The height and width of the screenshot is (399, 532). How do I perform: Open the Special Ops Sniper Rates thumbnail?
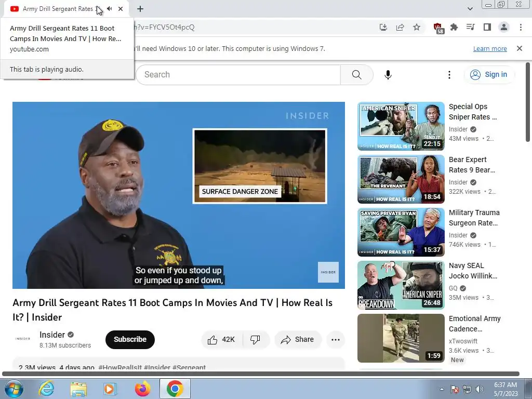(x=401, y=126)
